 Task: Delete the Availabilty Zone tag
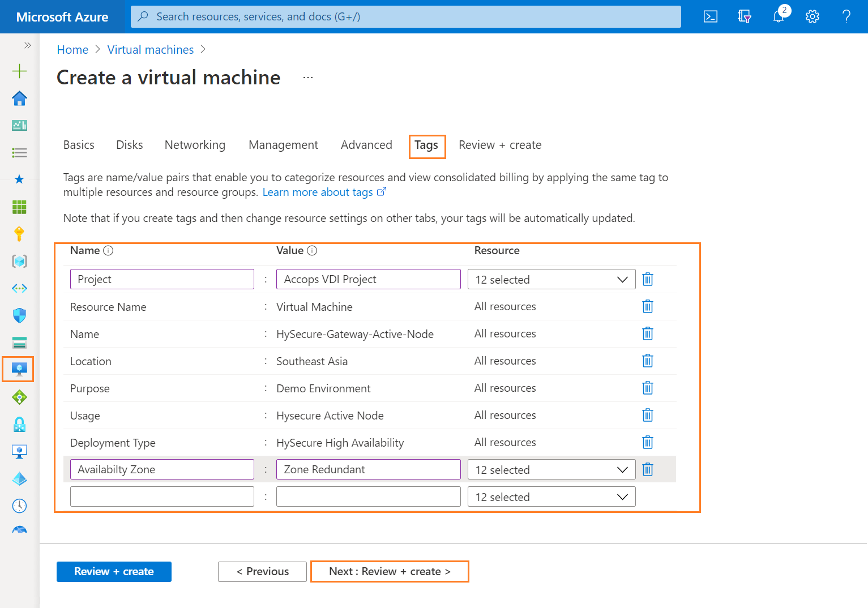click(x=648, y=469)
